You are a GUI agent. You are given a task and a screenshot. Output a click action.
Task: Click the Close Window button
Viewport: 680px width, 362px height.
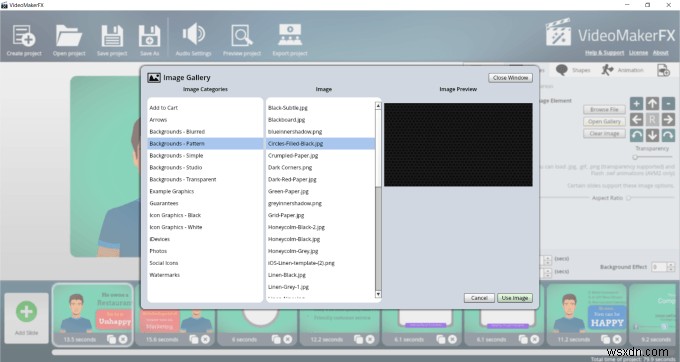pos(510,78)
